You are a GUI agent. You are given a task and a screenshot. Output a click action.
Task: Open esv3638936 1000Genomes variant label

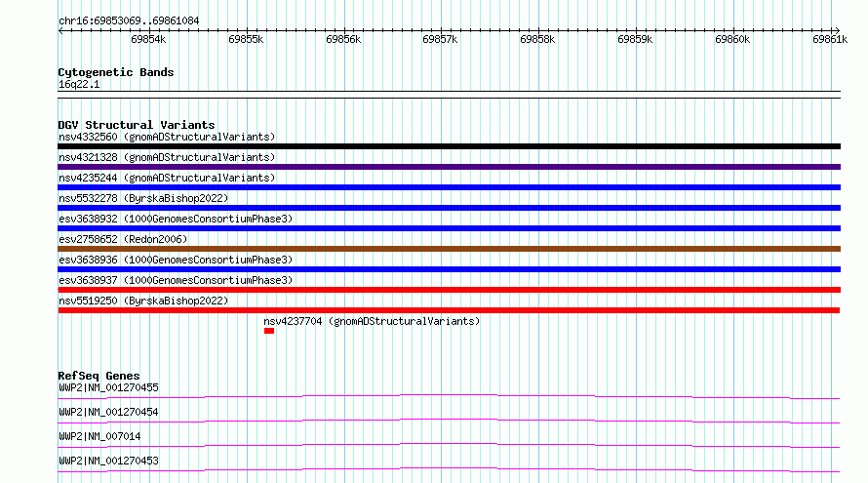176,260
